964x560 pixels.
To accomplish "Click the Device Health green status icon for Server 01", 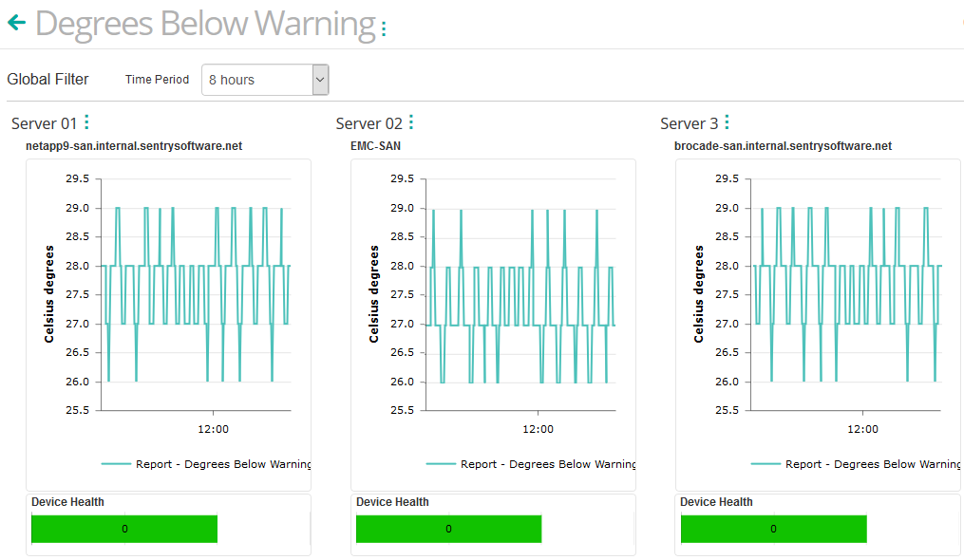I will tap(123, 529).
